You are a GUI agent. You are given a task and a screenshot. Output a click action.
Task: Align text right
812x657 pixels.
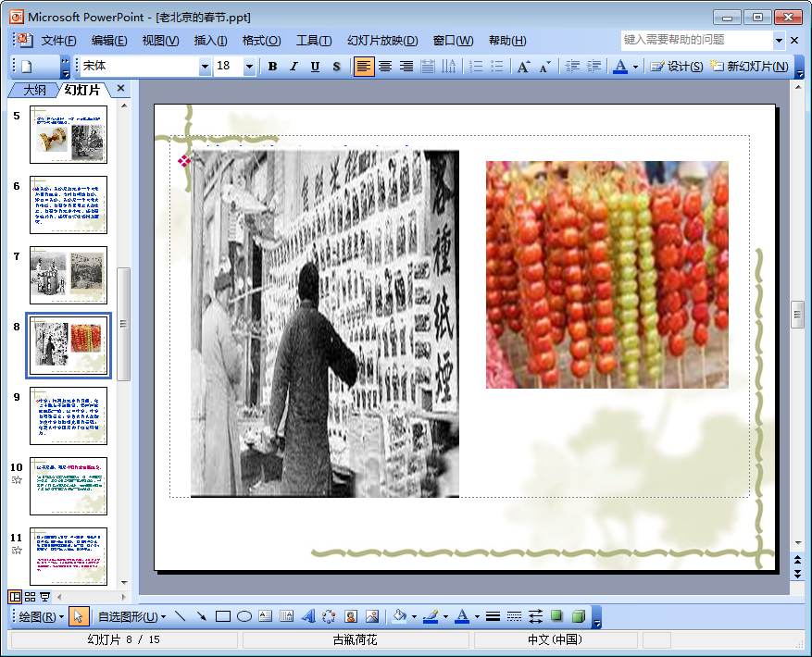click(406, 67)
